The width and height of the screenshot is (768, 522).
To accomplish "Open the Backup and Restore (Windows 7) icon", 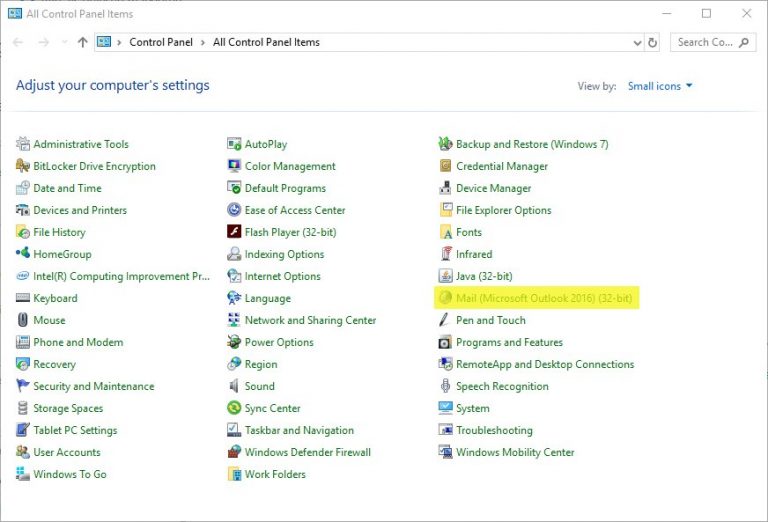I will click(x=445, y=144).
